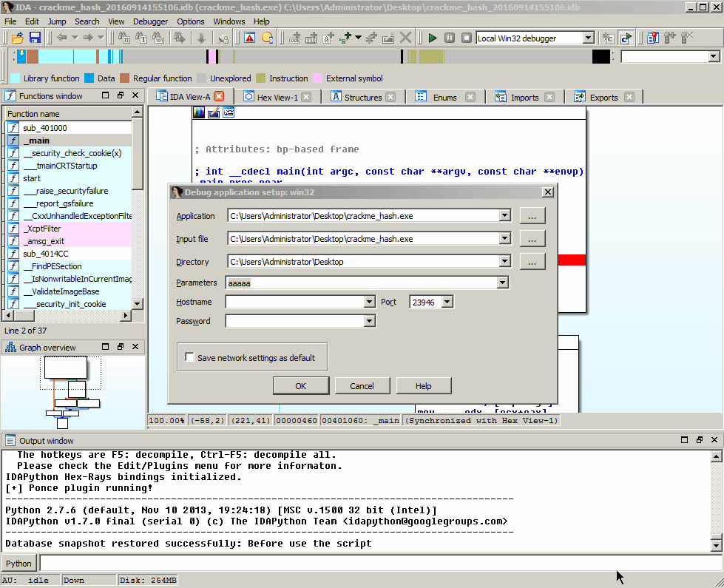
Task: Click the edit pencil icon in graph node
Action: click(x=214, y=112)
